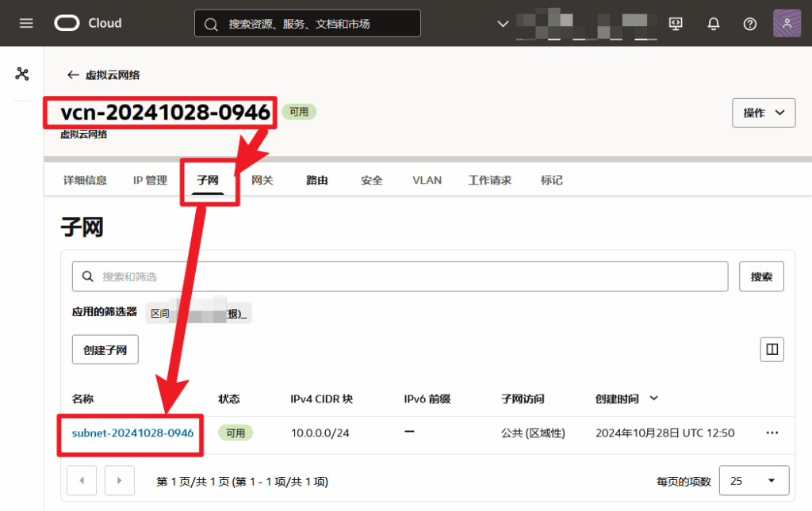Viewport: 812px width, 511px height.
Task: Open the user profile avatar
Action: point(787,23)
